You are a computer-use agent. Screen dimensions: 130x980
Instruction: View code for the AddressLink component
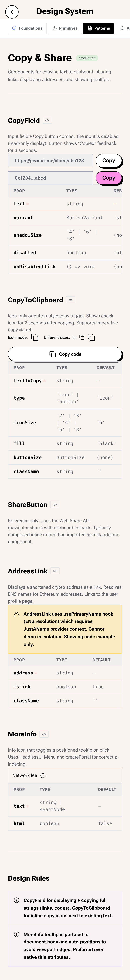(55, 571)
